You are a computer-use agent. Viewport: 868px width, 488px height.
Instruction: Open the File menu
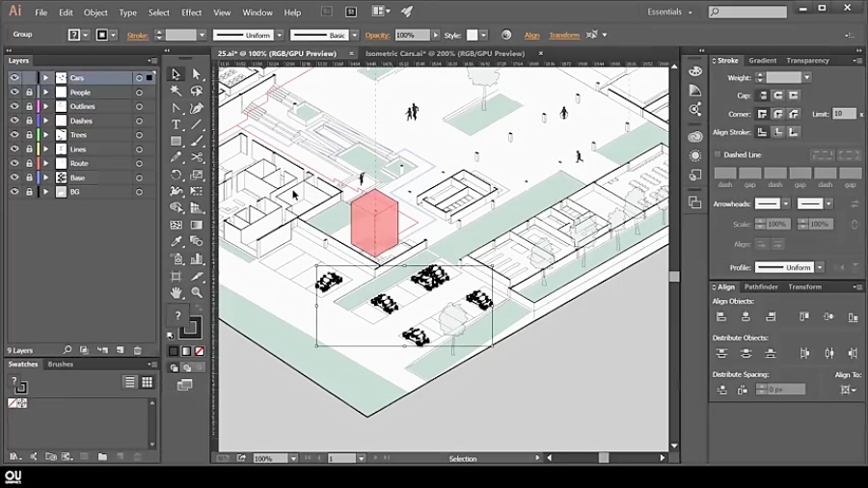pyautogui.click(x=41, y=13)
